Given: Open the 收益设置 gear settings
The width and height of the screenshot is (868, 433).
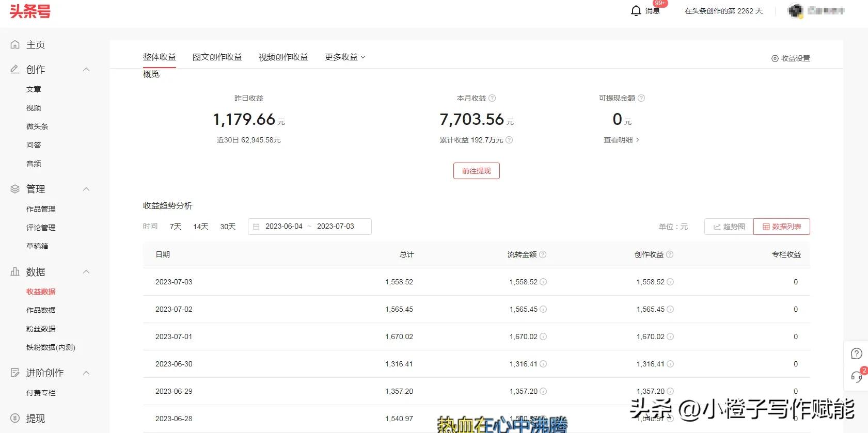Looking at the screenshot, I should pyautogui.click(x=791, y=58).
